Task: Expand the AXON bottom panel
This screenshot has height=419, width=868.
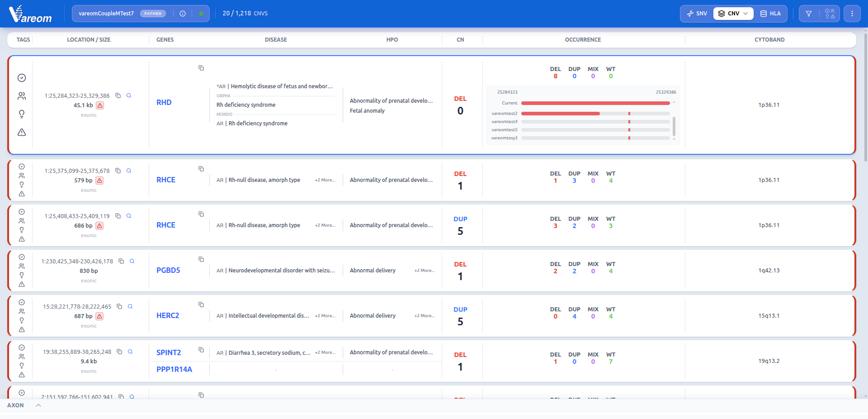Action: [x=38, y=405]
